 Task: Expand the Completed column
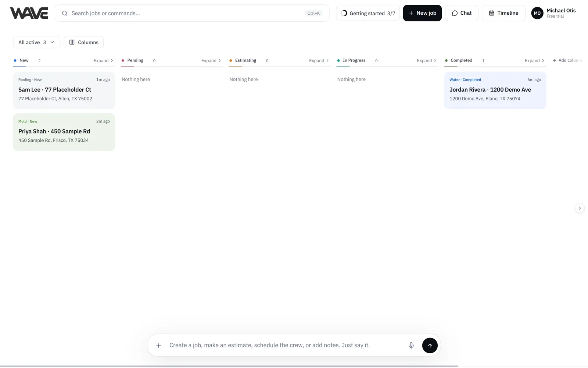click(x=534, y=61)
